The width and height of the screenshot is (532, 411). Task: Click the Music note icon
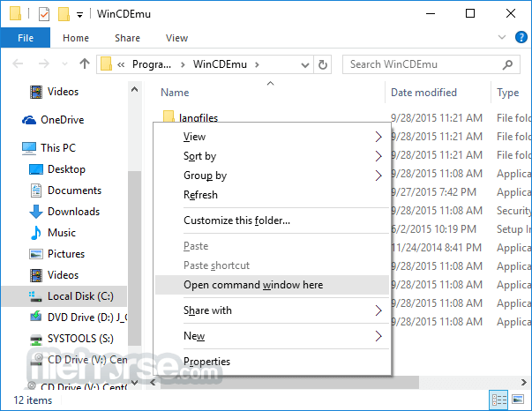[x=36, y=233]
